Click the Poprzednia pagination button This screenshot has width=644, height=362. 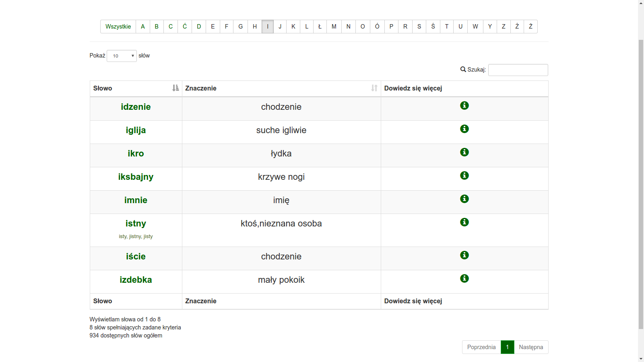coord(481,347)
